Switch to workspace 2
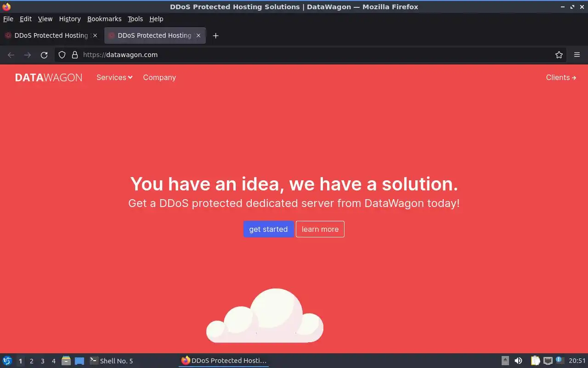The width and height of the screenshot is (588, 368). pyautogui.click(x=31, y=361)
